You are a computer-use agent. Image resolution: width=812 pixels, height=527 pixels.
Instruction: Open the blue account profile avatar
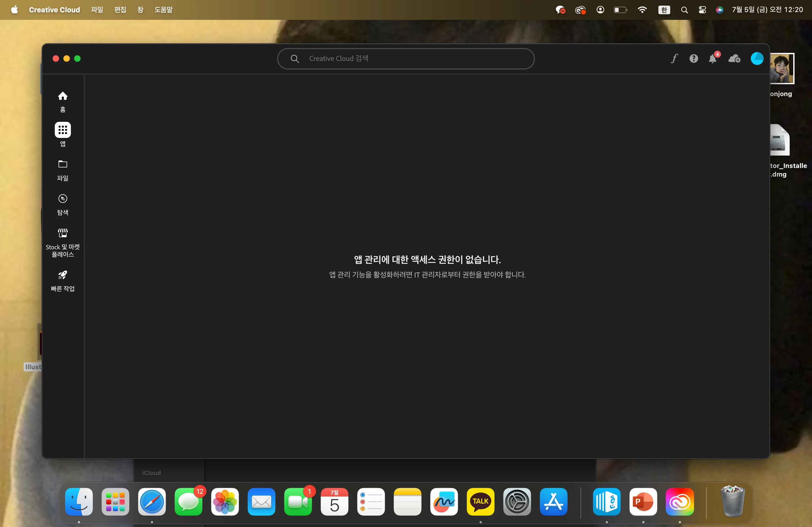tap(757, 59)
